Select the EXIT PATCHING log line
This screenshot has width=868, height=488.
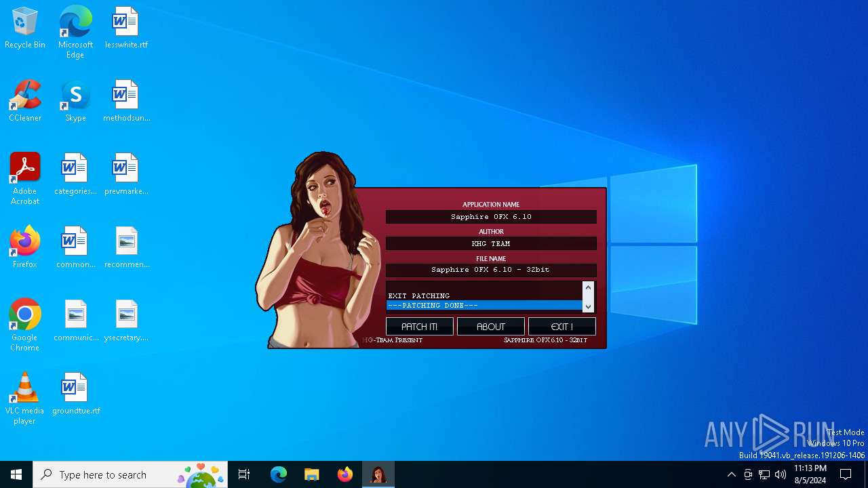click(484, 296)
